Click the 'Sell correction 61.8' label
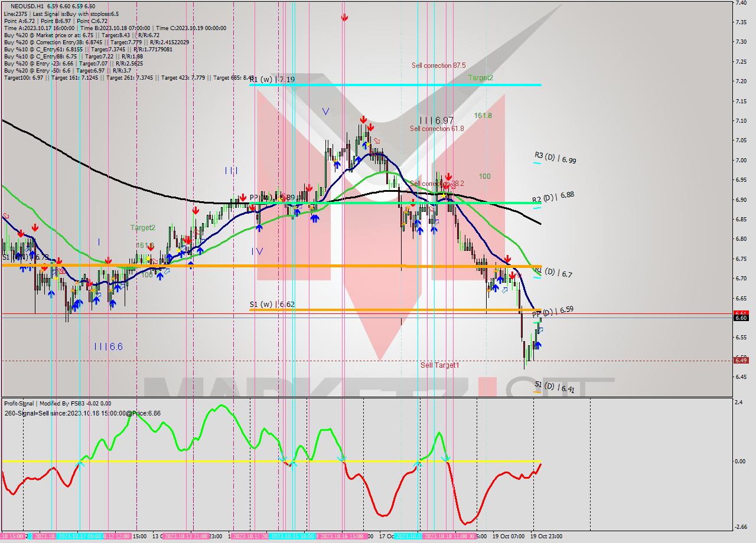The width and height of the screenshot is (756, 543). click(x=437, y=129)
